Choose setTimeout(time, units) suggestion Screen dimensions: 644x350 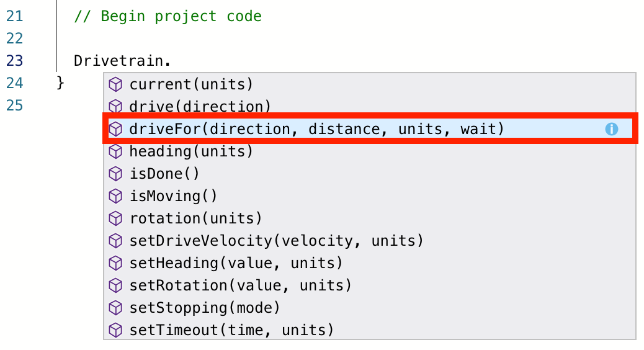click(x=231, y=330)
